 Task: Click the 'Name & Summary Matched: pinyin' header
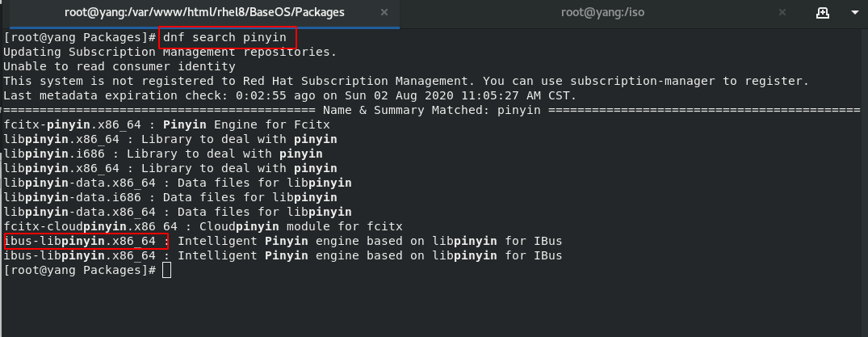tap(432, 110)
